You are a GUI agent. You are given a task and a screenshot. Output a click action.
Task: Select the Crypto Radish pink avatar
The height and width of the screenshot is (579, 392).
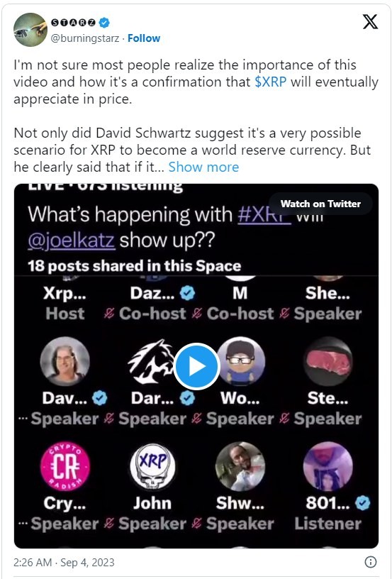(x=65, y=467)
